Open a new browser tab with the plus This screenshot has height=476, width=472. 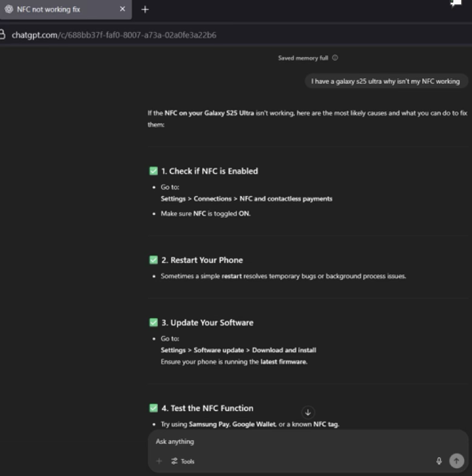click(145, 10)
